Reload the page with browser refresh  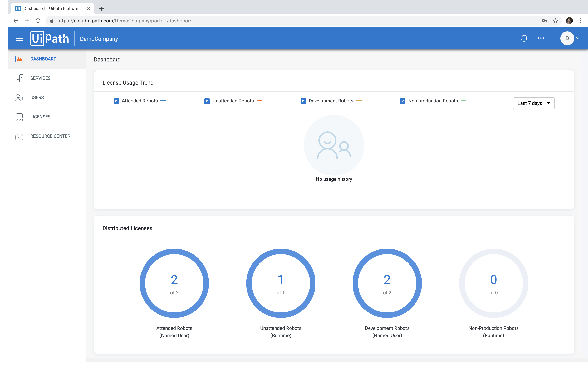[38, 21]
